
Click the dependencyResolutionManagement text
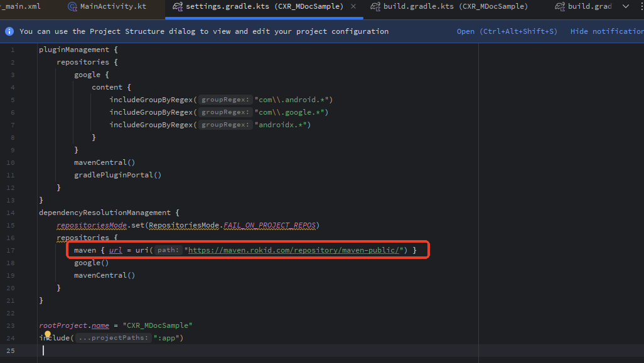[105, 213]
